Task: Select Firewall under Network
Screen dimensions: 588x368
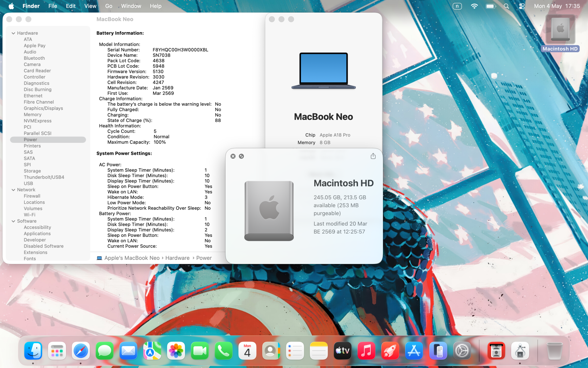Action: coord(32,196)
